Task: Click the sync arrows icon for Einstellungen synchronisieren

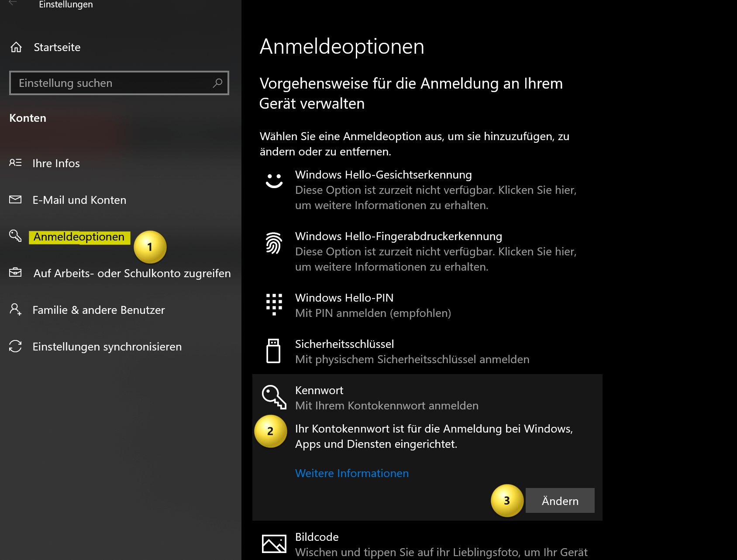Action: (x=15, y=346)
